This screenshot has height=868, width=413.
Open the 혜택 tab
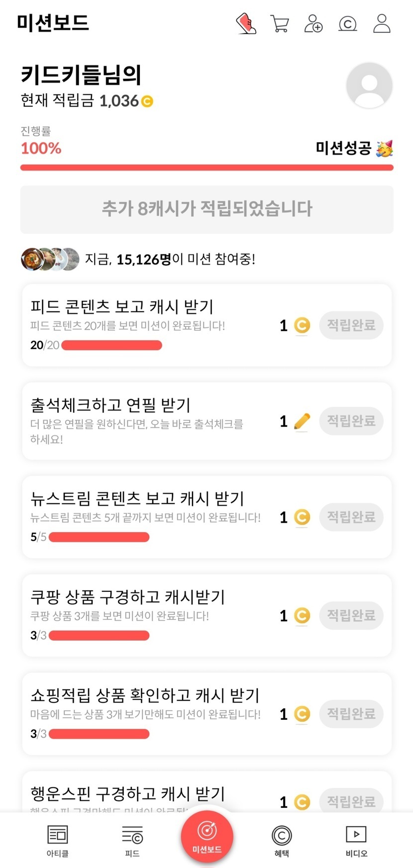pyautogui.click(x=282, y=840)
